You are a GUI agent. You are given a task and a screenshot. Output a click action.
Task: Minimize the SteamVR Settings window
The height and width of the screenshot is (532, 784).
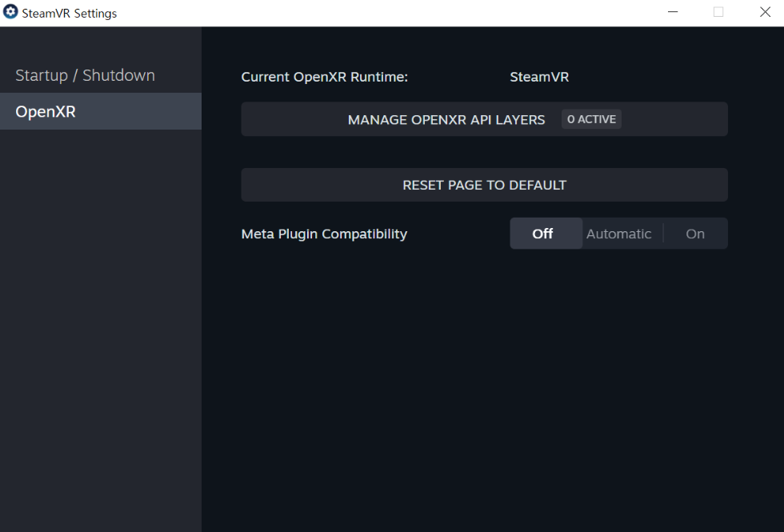point(673,12)
